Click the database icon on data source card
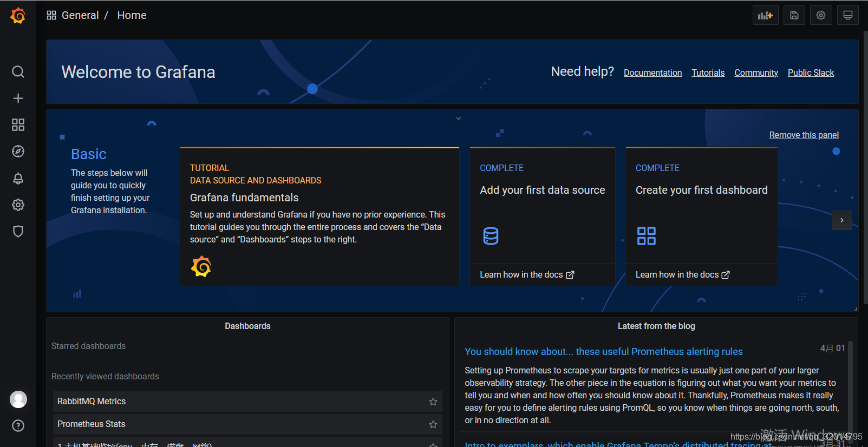The image size is (868, 447). tap(491, 236)
